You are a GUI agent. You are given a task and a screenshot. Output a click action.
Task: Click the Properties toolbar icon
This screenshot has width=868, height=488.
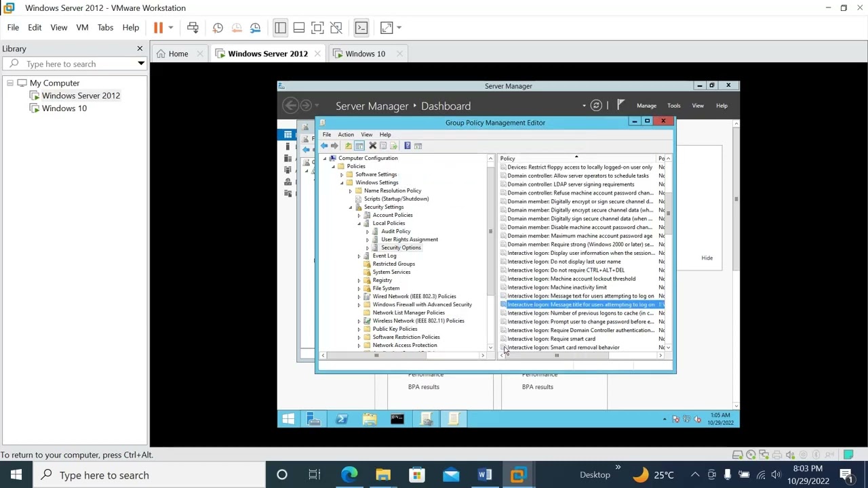383,146
